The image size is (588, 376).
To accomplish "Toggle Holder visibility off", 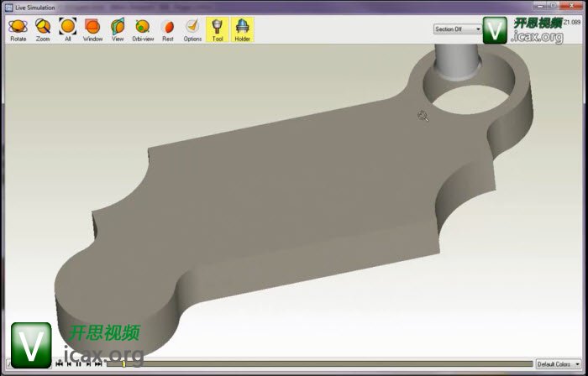I will [x=242, y=29].
